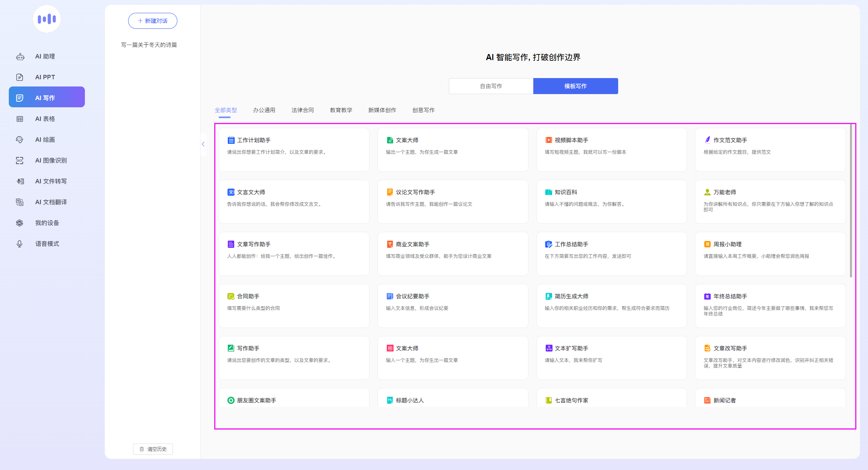Click the 新建对话 button

153,21
